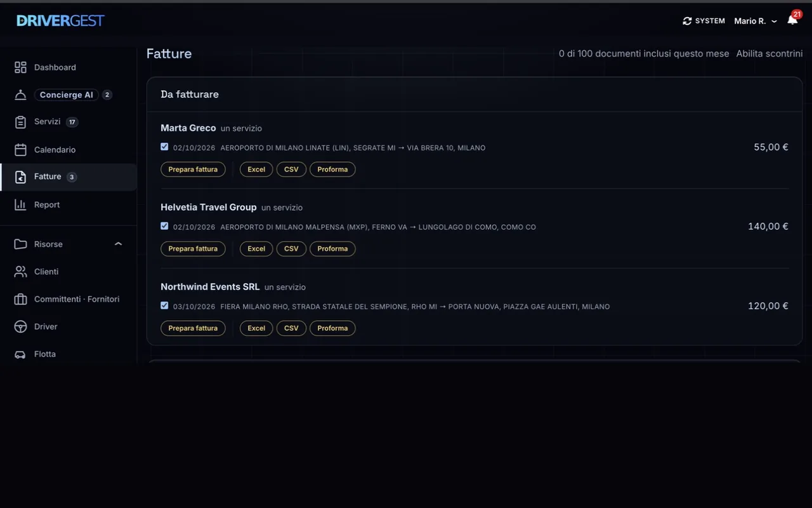Deselect the Northwind Events SRL service checkbox
812x508 pixels.
pyautogui.click(x=164, y=305)
